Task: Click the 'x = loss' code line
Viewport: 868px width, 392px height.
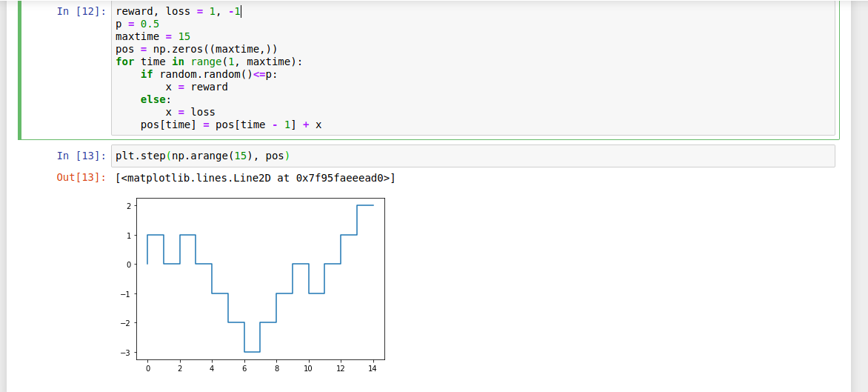Action: 190,113
